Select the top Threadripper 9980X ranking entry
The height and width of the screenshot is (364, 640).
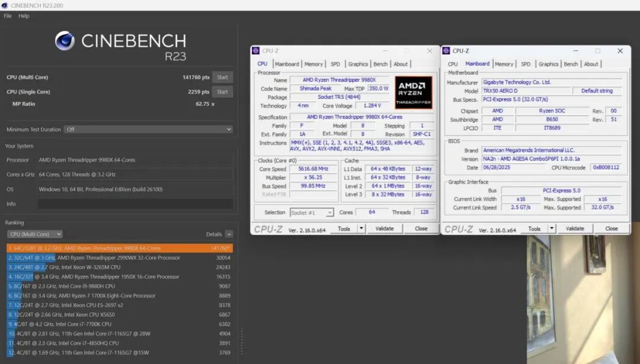pos(119,249)
